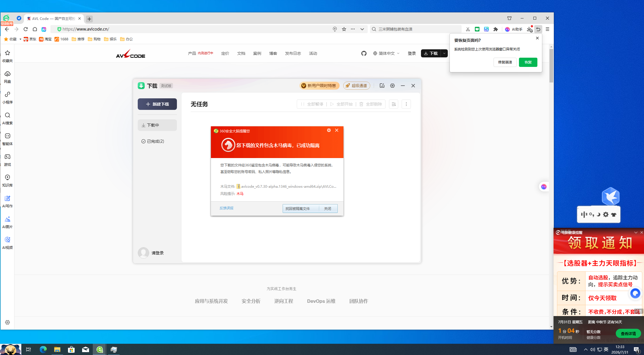Open the 收藏夹 sidebar panel

pyautogui.click(x=7, y=56)
